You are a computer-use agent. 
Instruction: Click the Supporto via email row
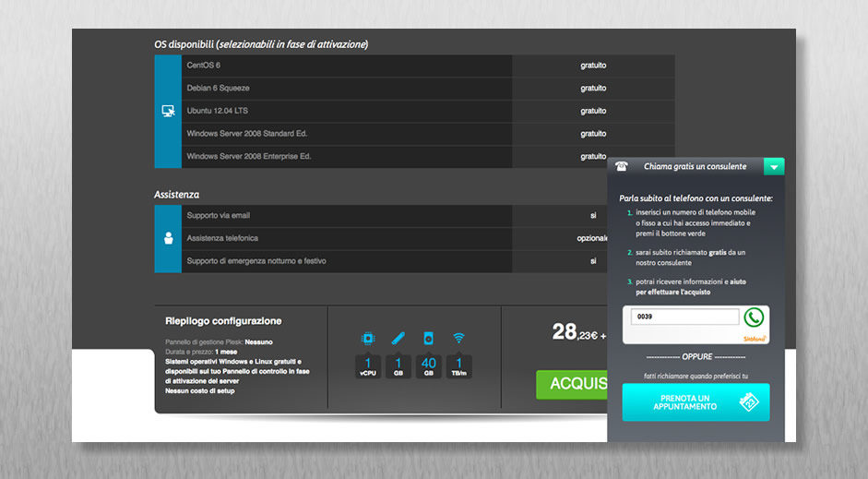tap(347, 216)
